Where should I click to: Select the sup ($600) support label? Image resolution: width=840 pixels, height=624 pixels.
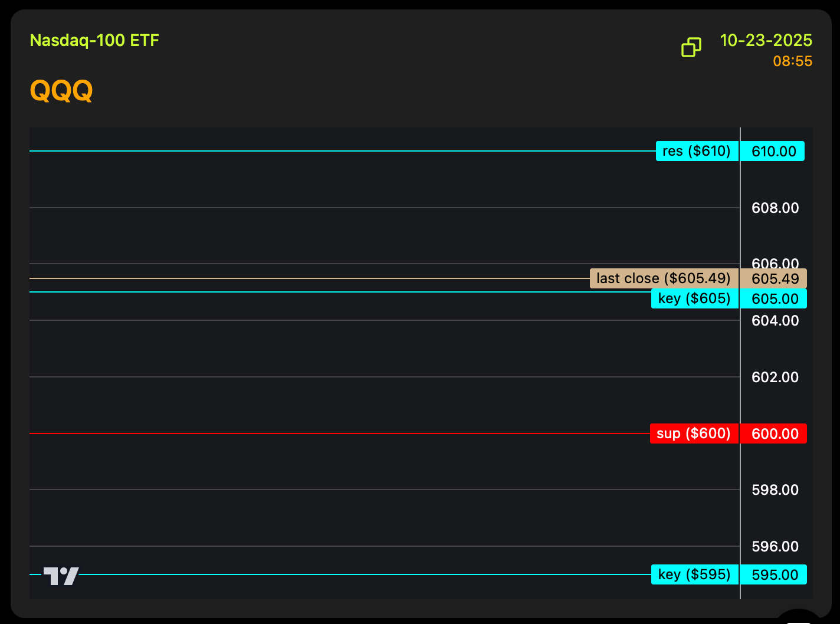tap(694, 433)
